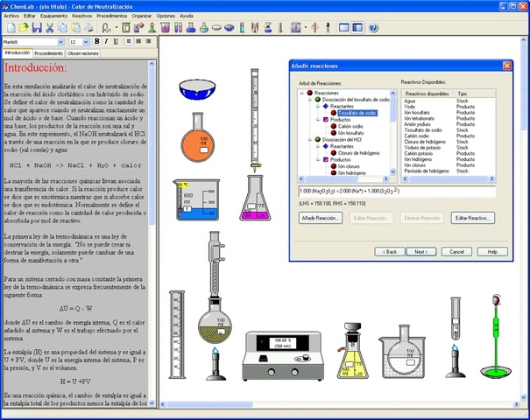Screen dimensions: 530x420
Task: Select the orange 100 ml flask
Action: 198,137
